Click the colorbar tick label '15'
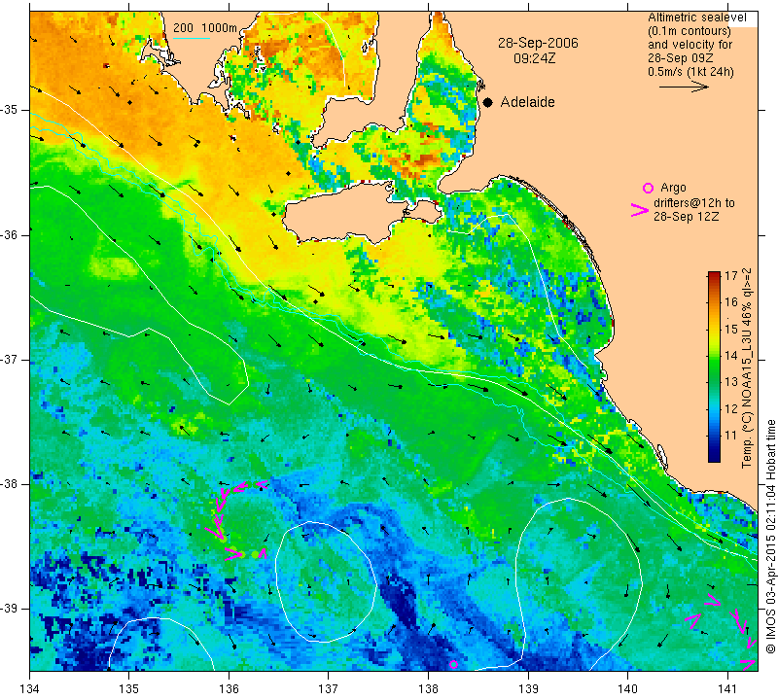The image size is (778, 700). [x=731, y=329]
